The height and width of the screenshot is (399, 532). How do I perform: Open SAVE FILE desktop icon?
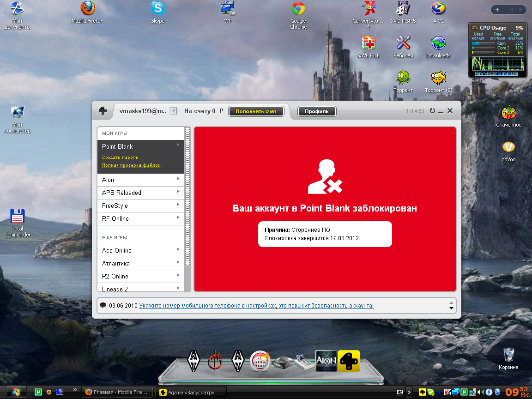tap(368, 47)
